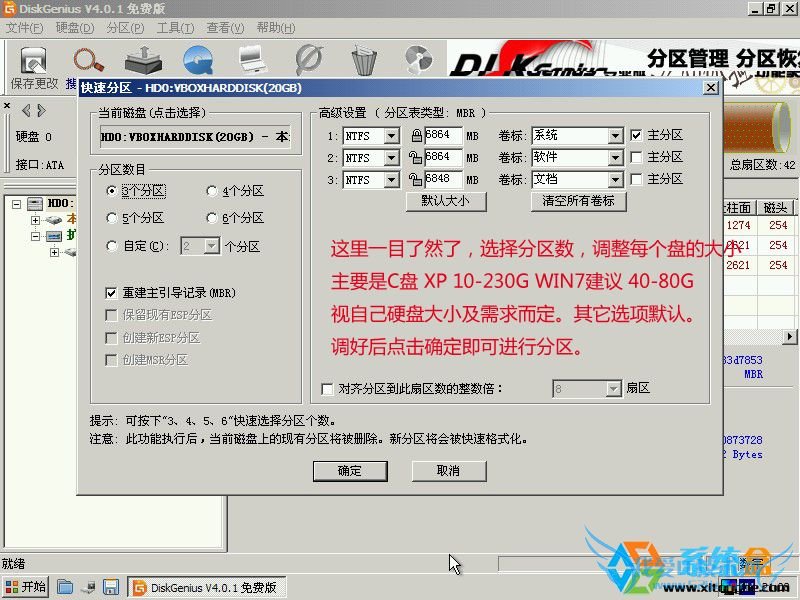
Task: Click the floppy disk icon on the taskbar
Action: click(x=111, y=587)
